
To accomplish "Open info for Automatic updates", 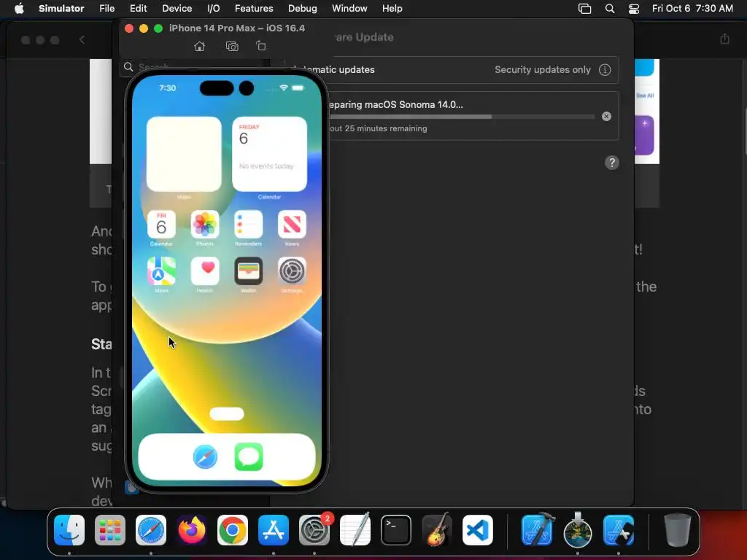I will click(605, 70).
